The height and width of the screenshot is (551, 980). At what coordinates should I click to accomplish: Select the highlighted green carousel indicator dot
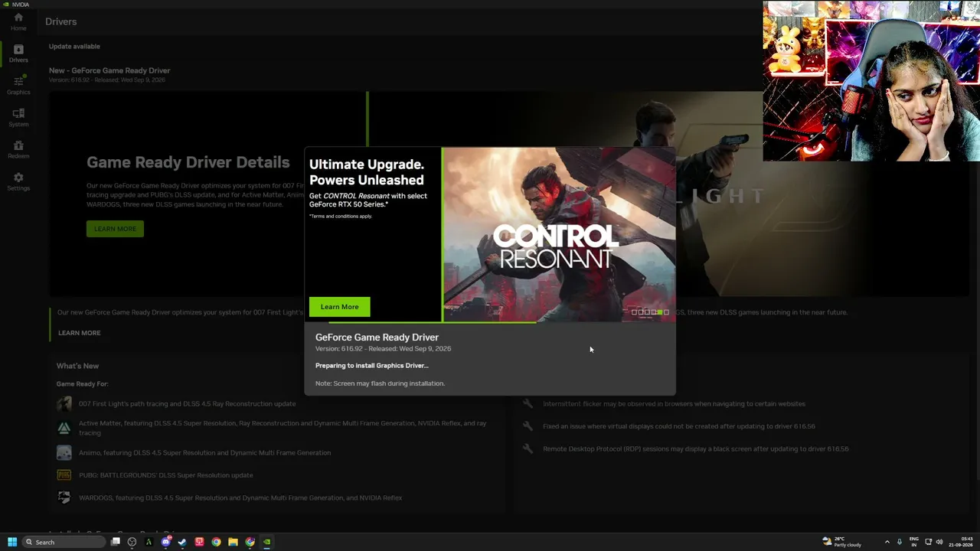click(660, 312)
